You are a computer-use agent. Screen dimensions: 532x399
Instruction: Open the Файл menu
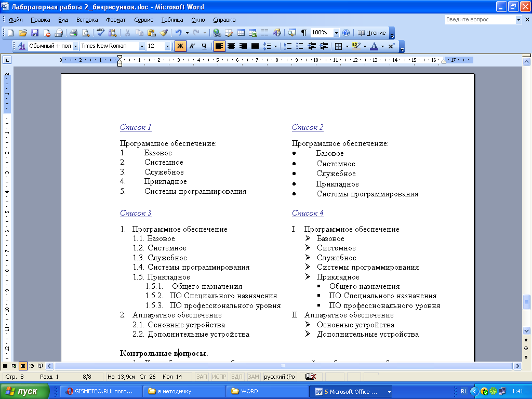point(16,20)
